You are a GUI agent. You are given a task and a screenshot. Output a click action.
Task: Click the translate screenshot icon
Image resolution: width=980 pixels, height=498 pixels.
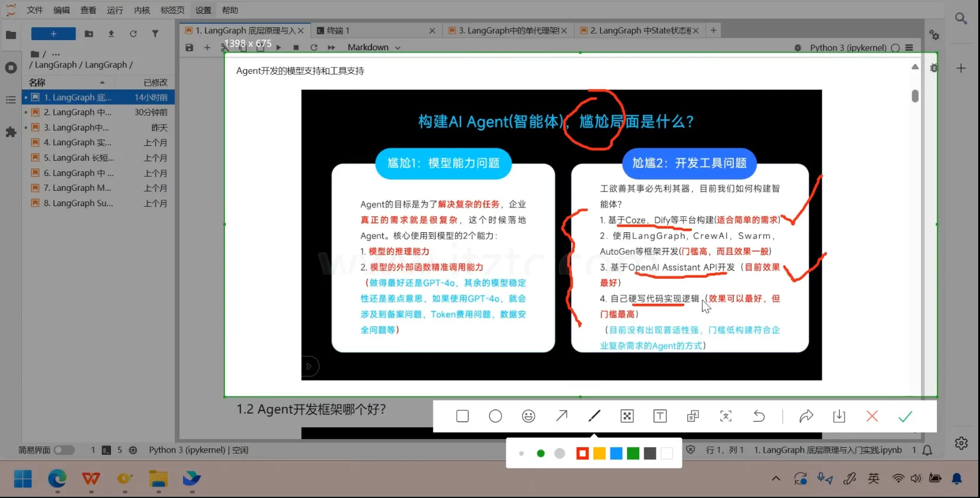tap(693, 416)
